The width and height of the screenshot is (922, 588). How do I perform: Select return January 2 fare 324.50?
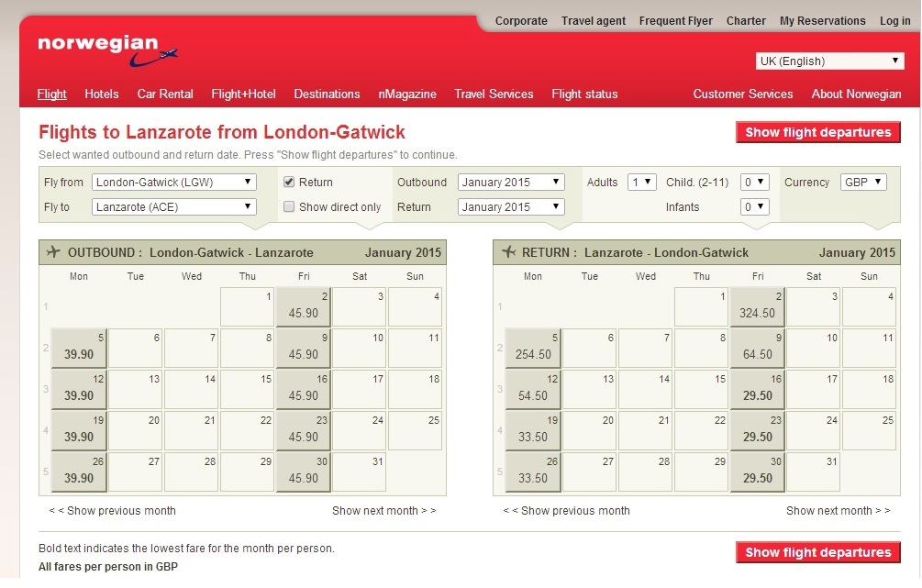[758, 307]
